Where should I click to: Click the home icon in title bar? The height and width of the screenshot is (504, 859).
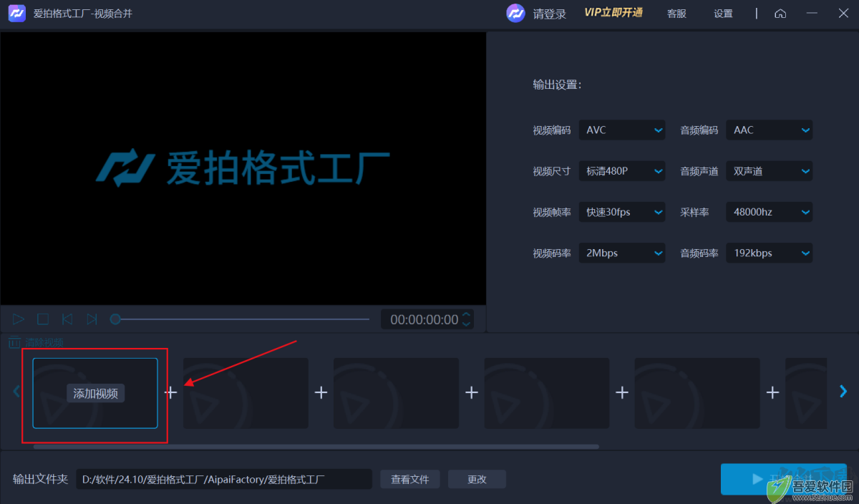tap(780, 14)
